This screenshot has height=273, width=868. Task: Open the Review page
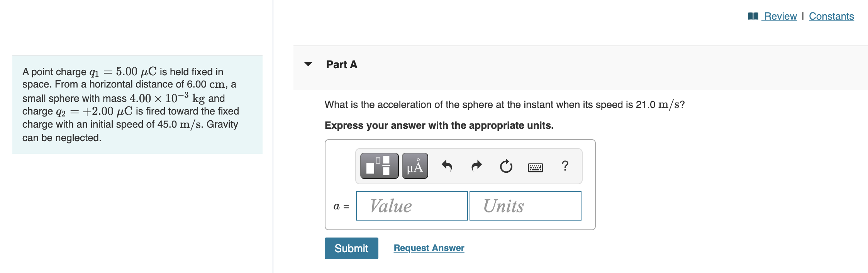point(779,16)
